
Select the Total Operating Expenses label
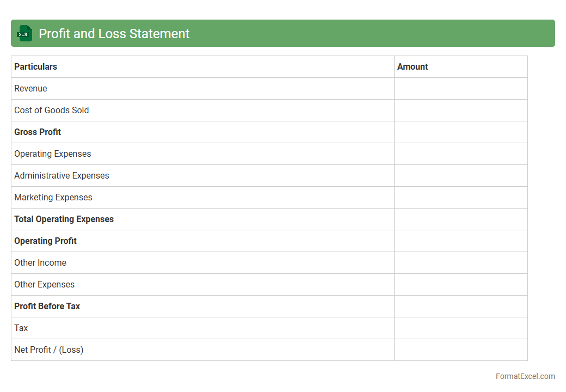click(x=64, y=219)
